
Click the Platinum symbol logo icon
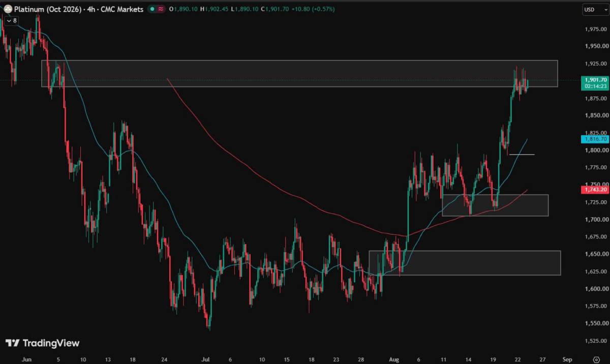8,9
